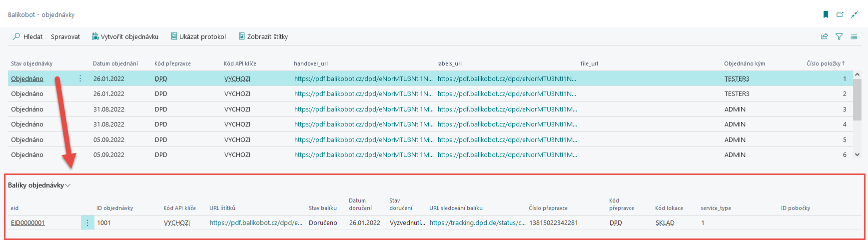This screenshot has width=868, height=240.
Task: Open row options for EID0000001
Action: tap(87, 223)
